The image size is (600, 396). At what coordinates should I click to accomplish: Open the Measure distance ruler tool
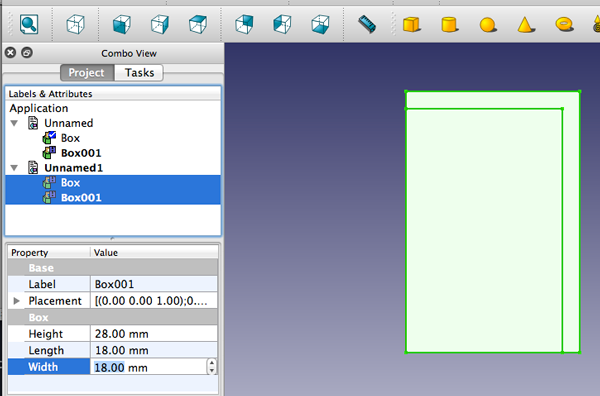(x=367, y=24)
